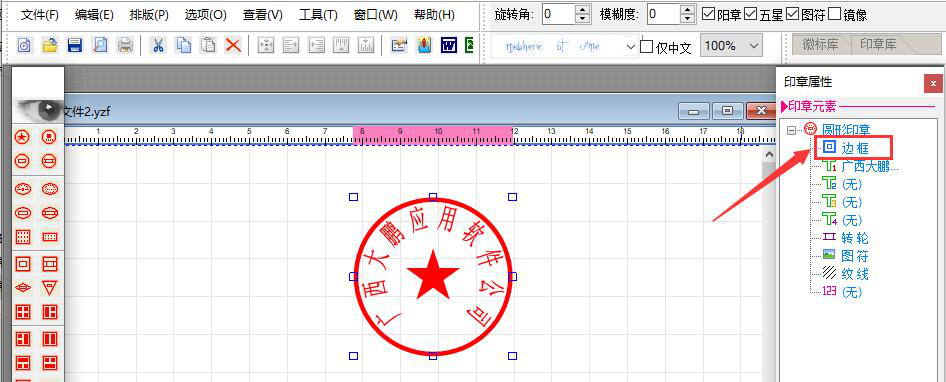Click the colorful picture icon before the Word icon
This screenshot has width=946, height=382.
(424, 45)
